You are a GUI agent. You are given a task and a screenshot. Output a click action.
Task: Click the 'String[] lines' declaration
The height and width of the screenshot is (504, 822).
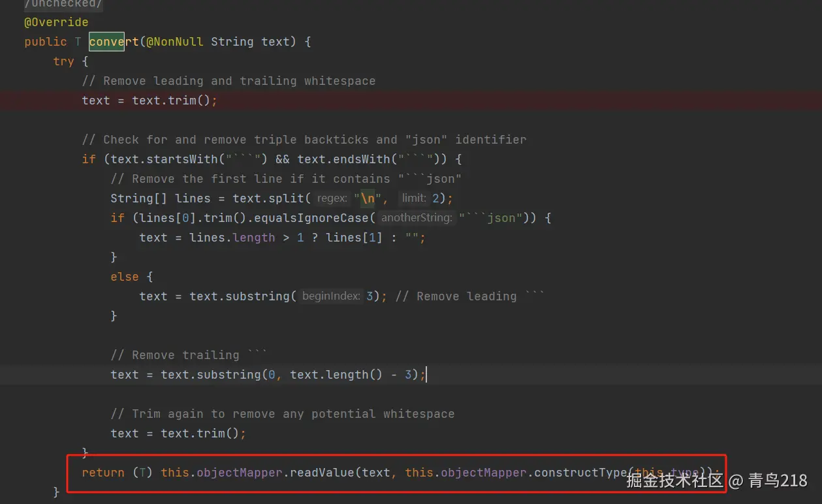tap(161, 198)
